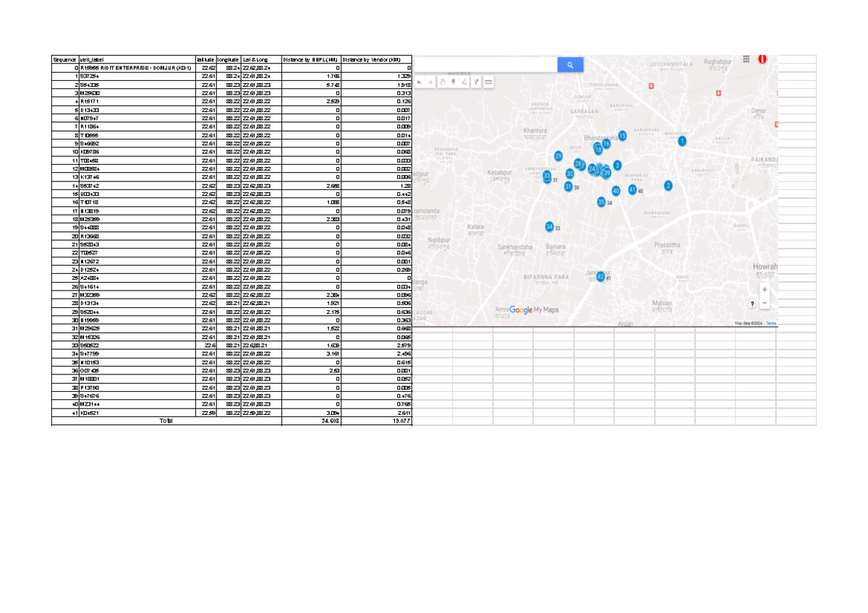
Task: Select the measure distance ruler tool
Action: 488,82
